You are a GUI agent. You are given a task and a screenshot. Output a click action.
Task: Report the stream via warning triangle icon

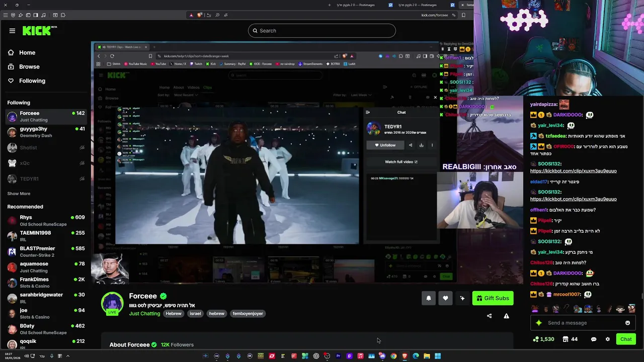506,316
